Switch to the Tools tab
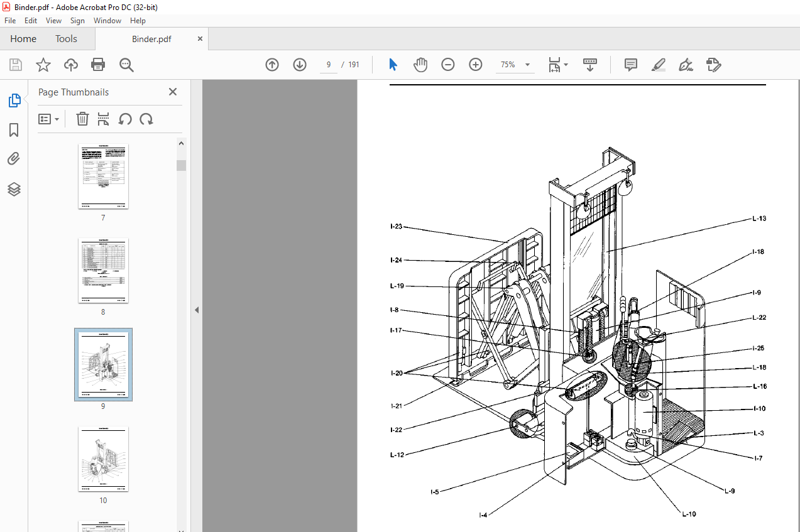This screenshot has height=532, width=800. point(66,39)
